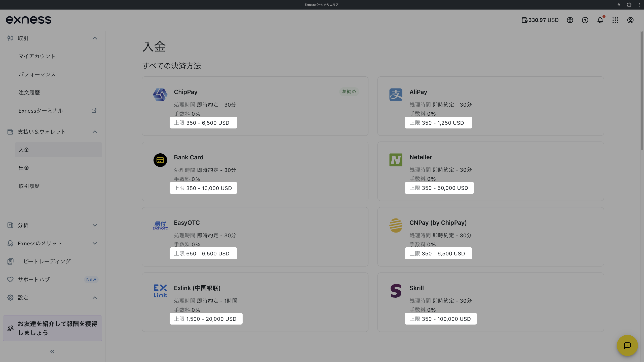Screen dimensions: 644x362
Task: Click the お勧め badge on ChipPay
Action: 349,92
